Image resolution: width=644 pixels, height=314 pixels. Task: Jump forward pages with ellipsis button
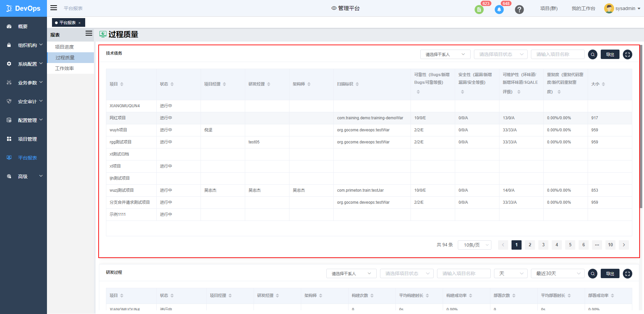[x=597, y=245]
